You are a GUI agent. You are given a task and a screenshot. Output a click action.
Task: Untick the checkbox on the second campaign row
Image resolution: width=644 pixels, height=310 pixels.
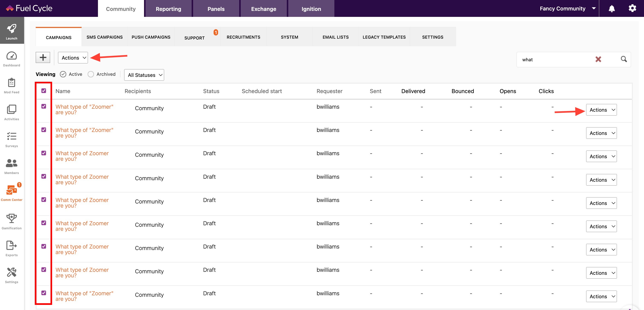[x=44, y=130]
